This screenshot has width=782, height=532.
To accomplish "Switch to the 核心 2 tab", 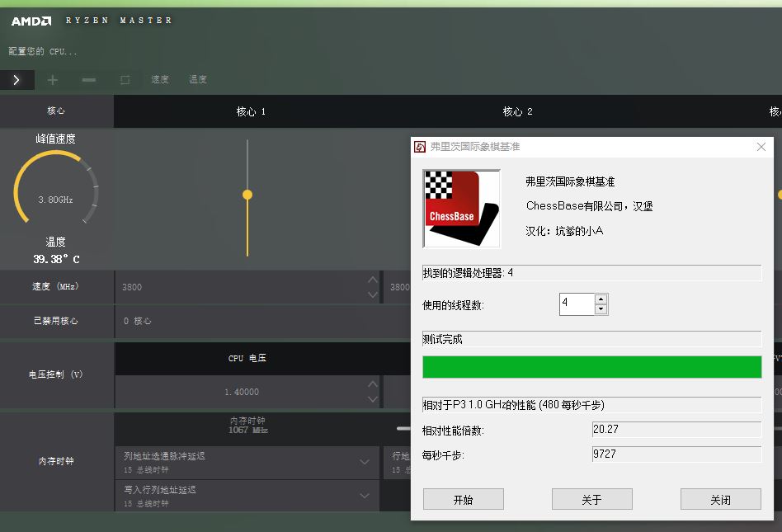I will tap(516, 111).
